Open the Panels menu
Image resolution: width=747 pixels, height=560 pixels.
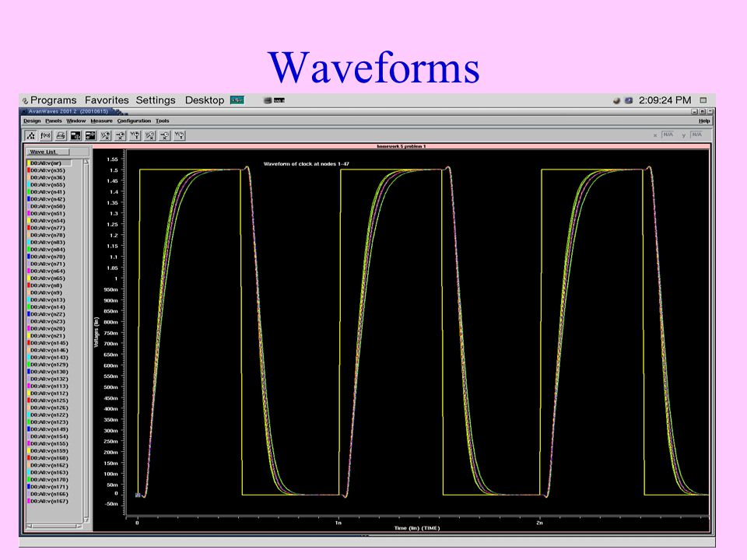[54, 121]
